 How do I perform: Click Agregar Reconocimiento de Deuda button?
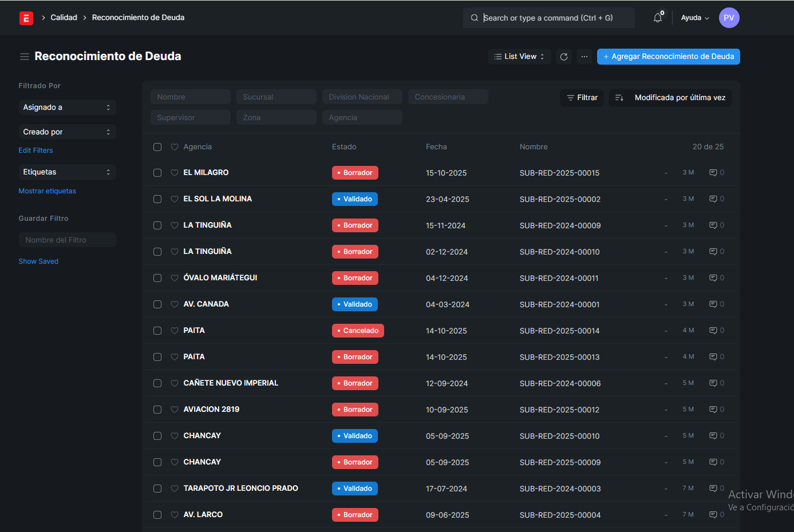(x=668, y=57)
